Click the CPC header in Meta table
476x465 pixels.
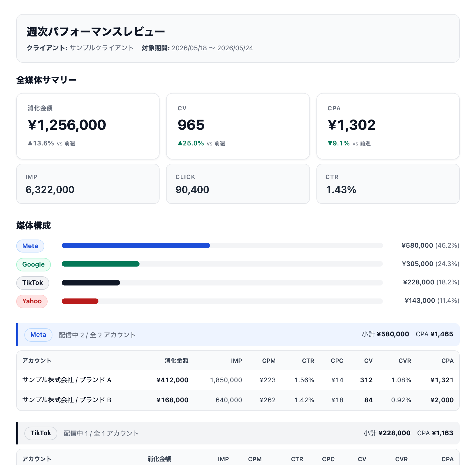coord(337,361)
